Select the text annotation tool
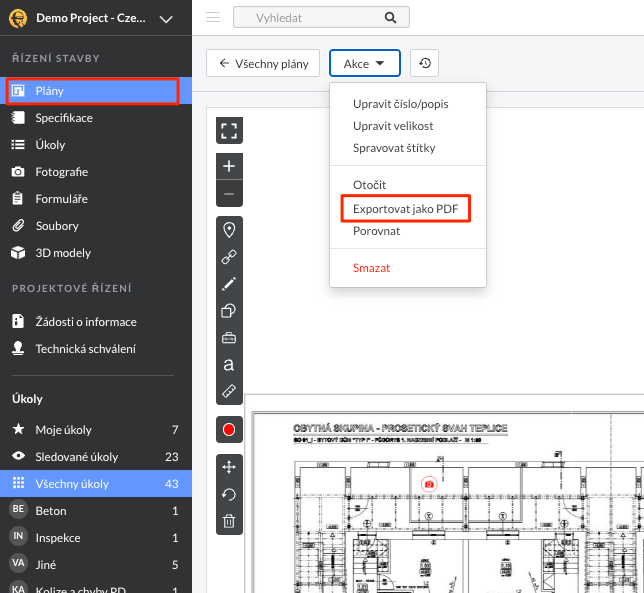644x593 pixels. click(229, 365)
